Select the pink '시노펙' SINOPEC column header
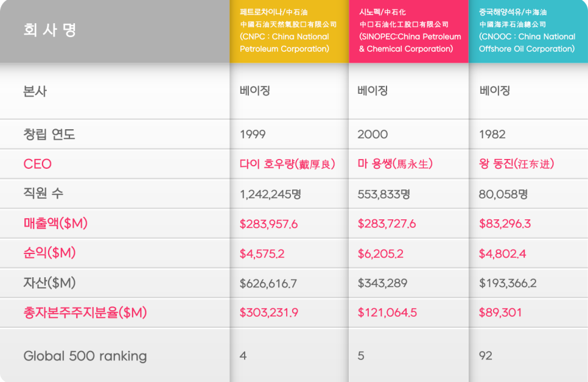This screenshot has width=588, height=382. coord(409,31)
